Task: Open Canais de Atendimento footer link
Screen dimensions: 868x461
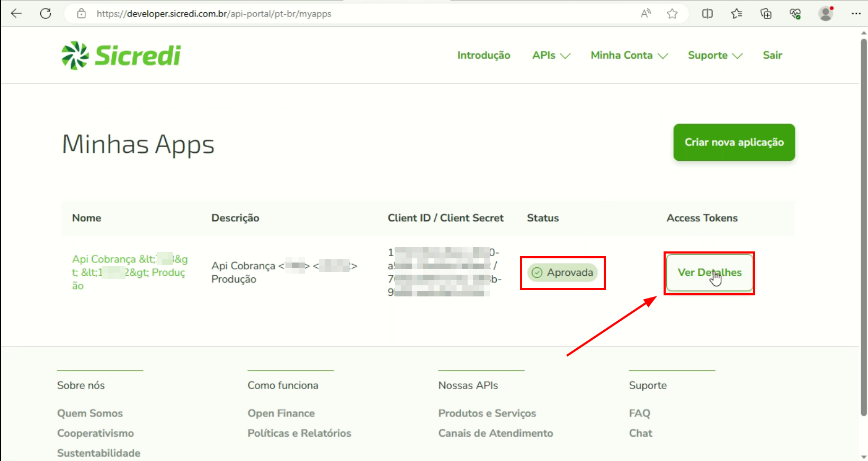Action: tap(496, 433)
